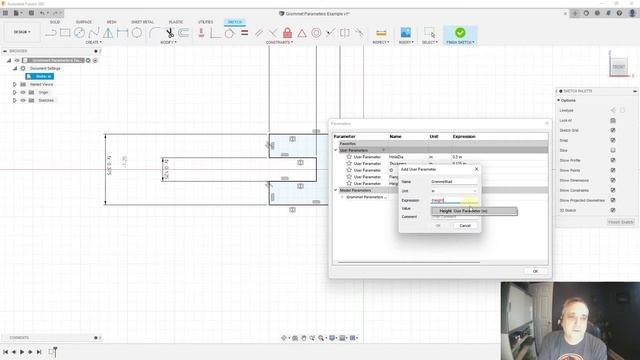Click the ViewCube FRONT face

pyautogui.click(x=618, y=67)
